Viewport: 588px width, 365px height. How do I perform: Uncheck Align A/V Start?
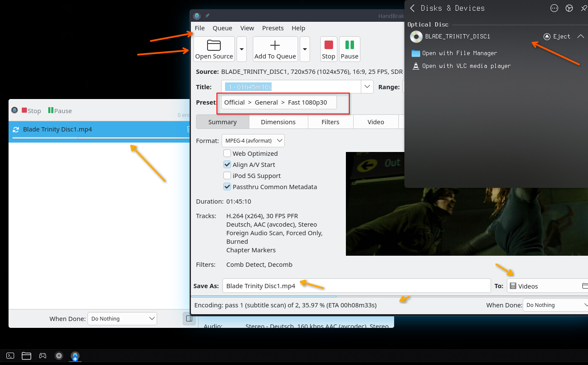point(227,165)
